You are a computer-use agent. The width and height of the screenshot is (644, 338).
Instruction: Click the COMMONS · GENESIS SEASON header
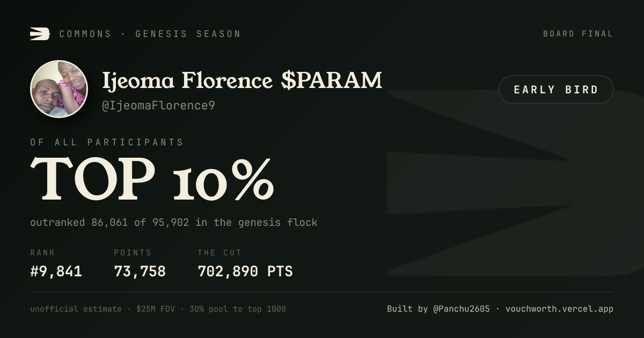[150, 34]
